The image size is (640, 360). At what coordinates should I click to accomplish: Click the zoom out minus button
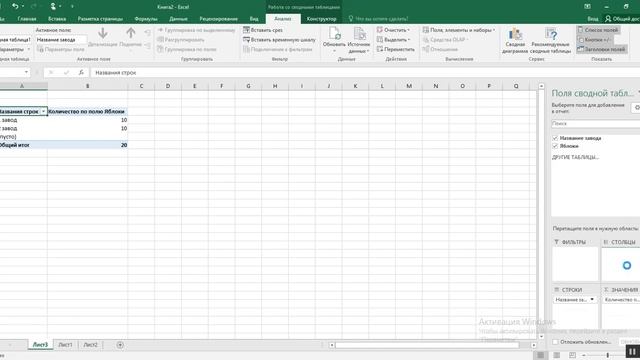coord(584,356)
